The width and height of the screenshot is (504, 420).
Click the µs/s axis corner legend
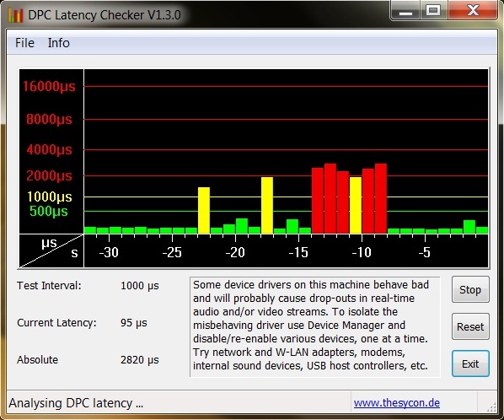[x=51, y=250]
